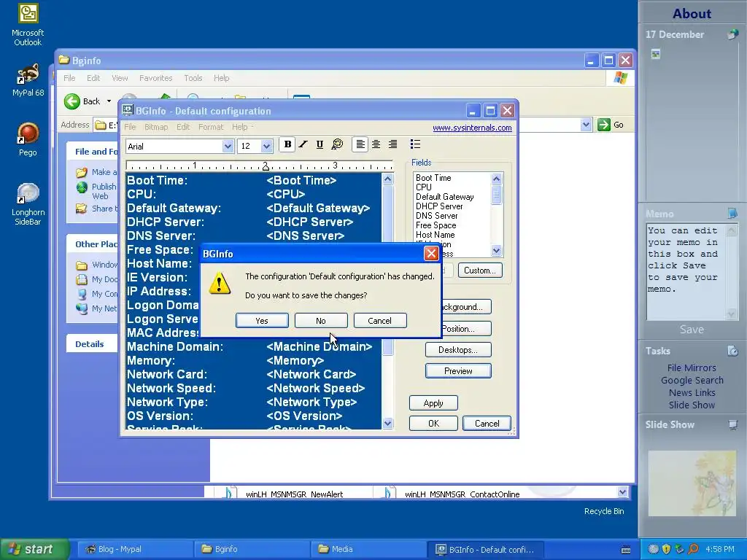Click the Back button in Bginfo explorer
The height and width of the screenshot is (560, 747).
click(82, 101)
